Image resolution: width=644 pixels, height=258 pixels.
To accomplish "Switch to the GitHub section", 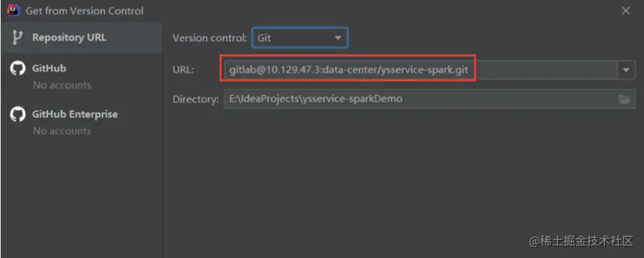I will [x=81, y=76].
